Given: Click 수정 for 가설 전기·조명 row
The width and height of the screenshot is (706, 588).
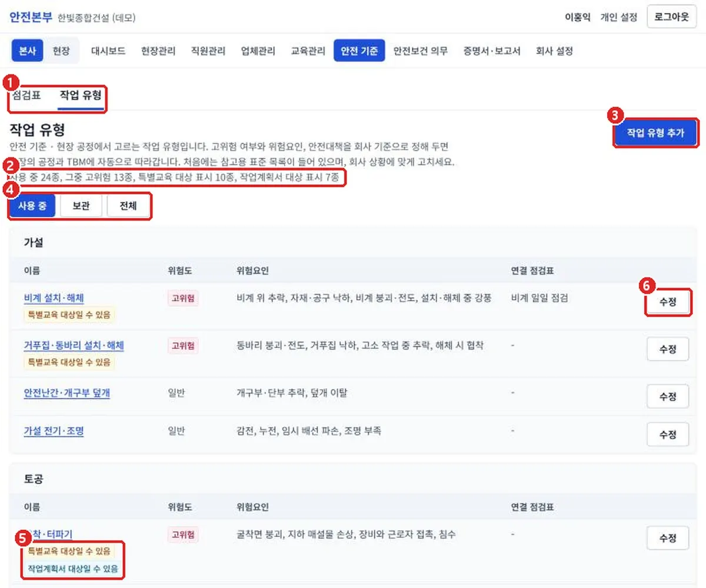Looking at the screenshot, I should [x=668, y=434].
